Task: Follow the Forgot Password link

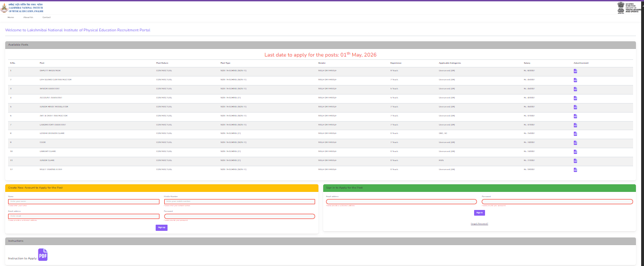Action: [x=479, y=223]
